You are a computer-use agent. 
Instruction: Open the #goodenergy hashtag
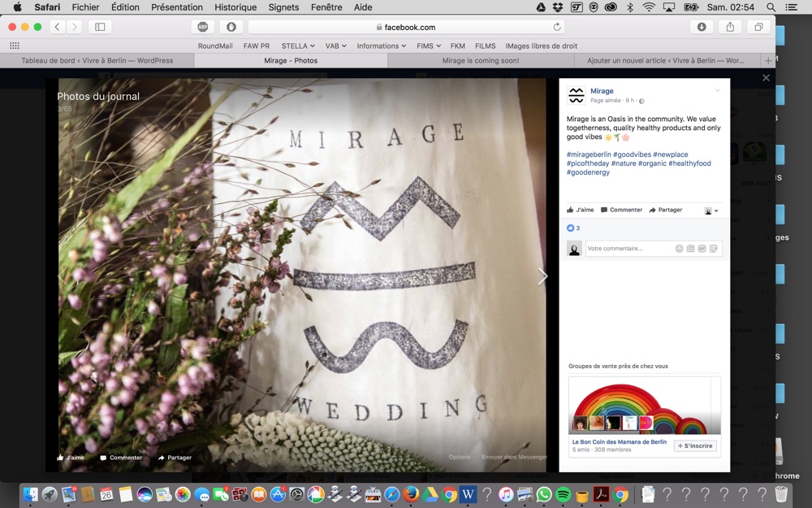pos(588,172)
